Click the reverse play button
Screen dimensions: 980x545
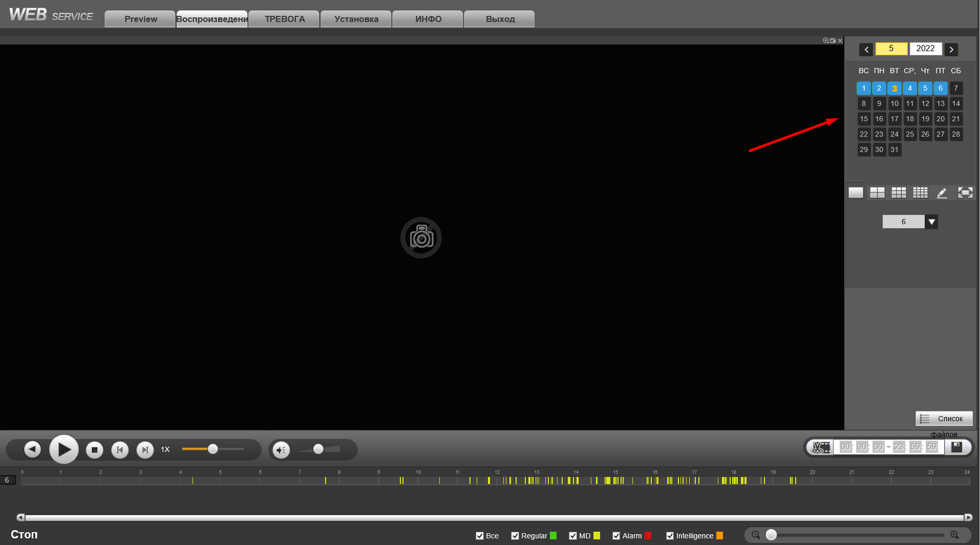32,449
